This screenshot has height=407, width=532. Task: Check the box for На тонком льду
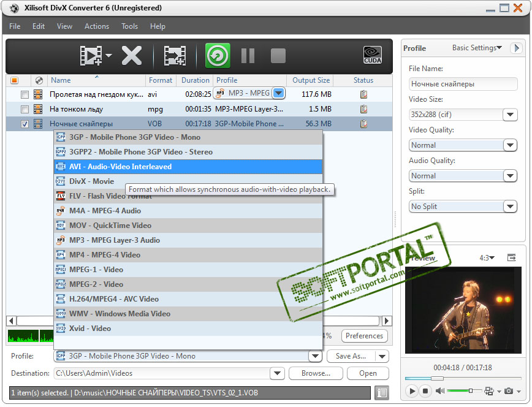pos(25,109)
